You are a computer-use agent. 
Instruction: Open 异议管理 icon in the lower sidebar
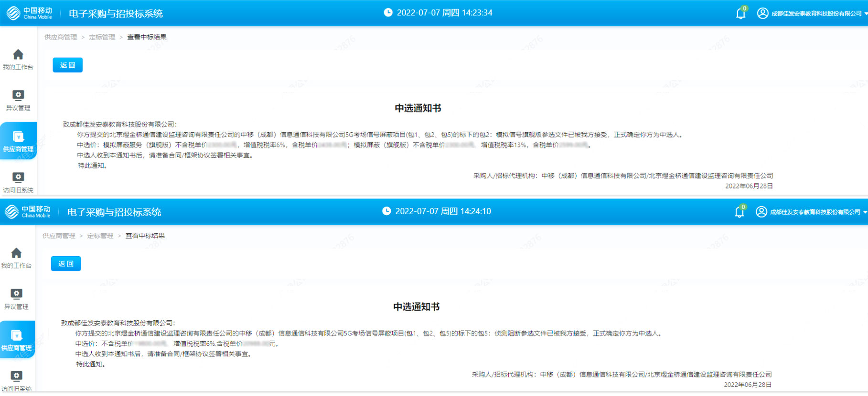(16, 294)
